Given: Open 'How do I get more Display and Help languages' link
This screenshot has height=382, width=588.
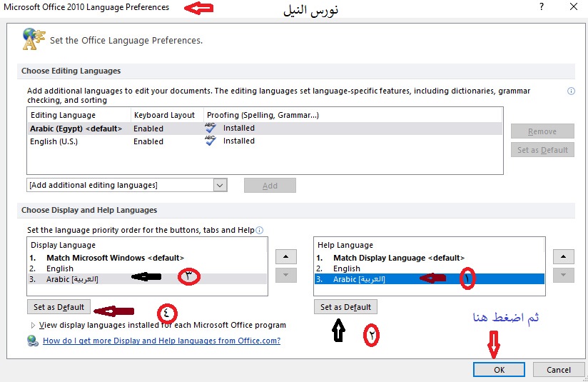Looking at the screenshot, I should click(161, 341).
